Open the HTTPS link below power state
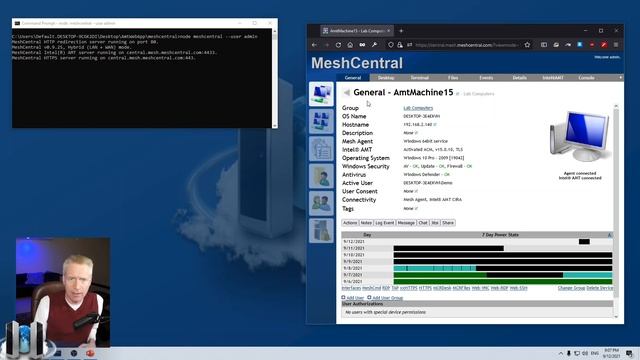Image resolution: width=640 pixels, height=360 pixels. click(x=425, y=288)
